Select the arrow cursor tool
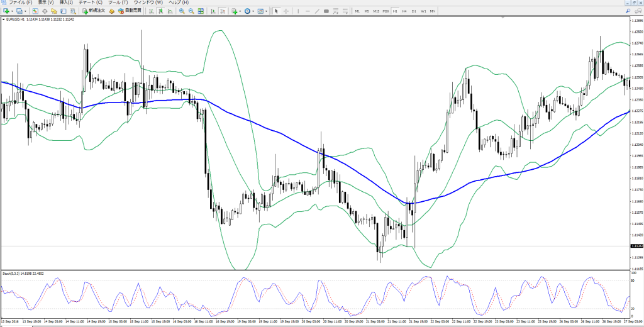Viewport: 644px width, 327px height. 277,11
